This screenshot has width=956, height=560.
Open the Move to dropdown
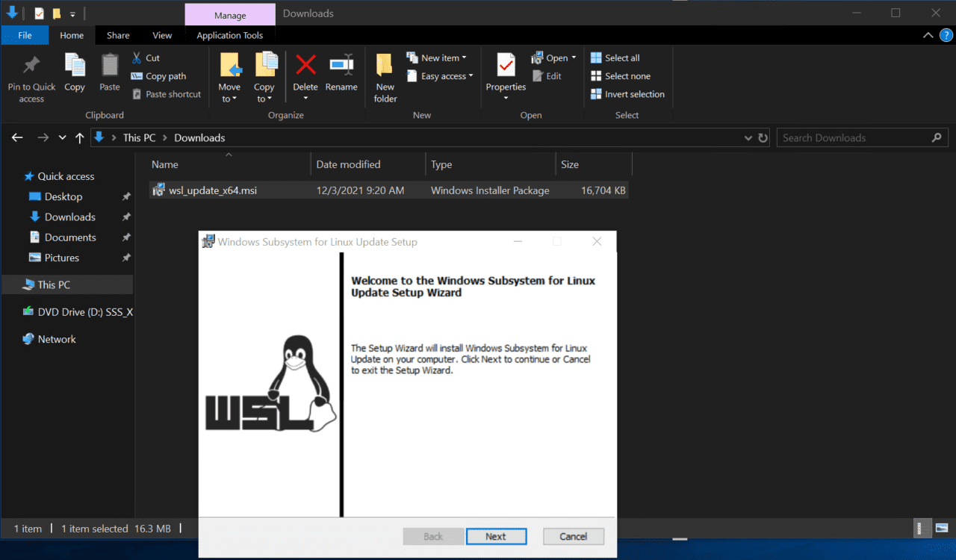229,75
